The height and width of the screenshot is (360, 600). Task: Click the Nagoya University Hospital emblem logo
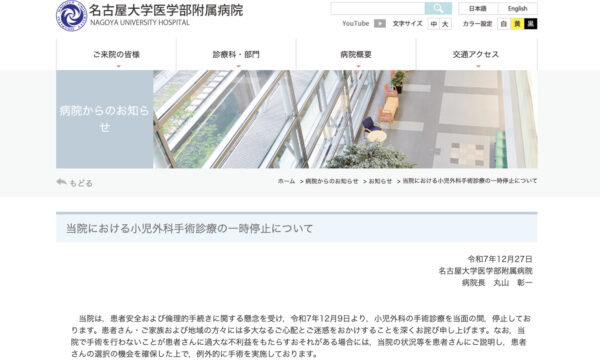tap(72, 16)
